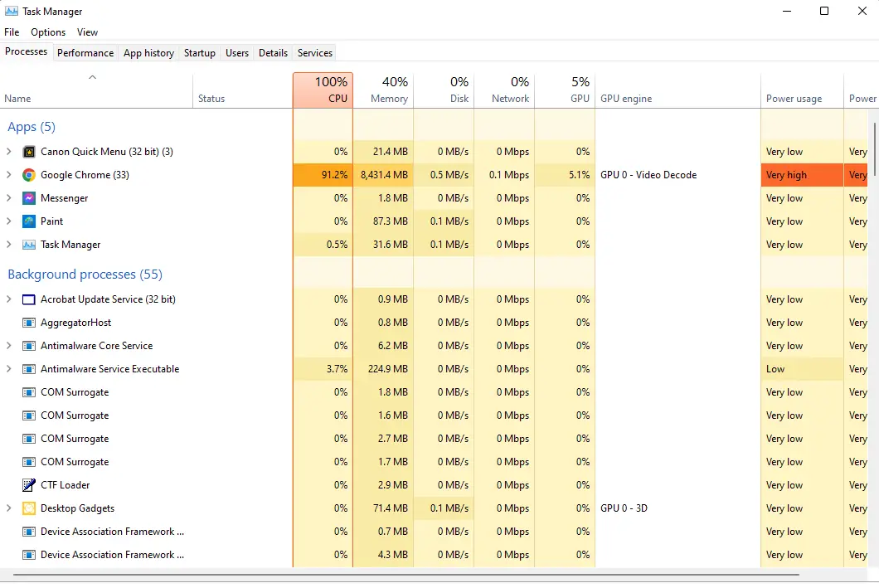Sort processes by Memory column
Screen dimensions: 879x588
383,90
